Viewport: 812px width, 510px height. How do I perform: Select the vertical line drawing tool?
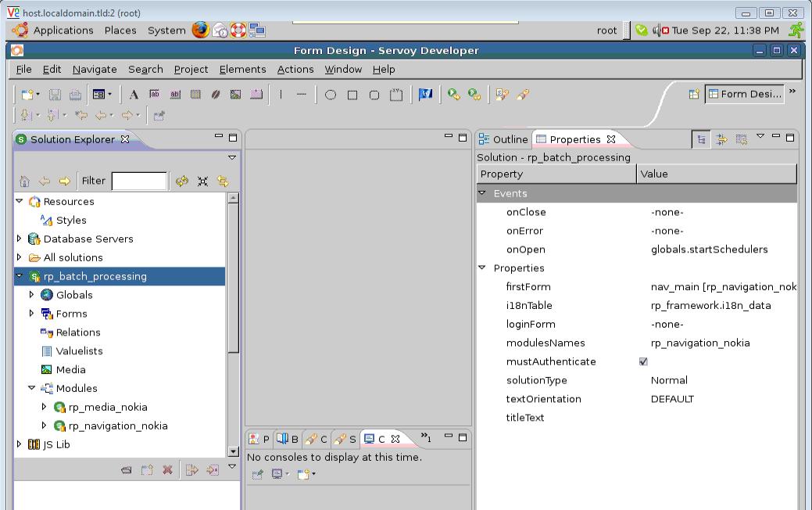pyautogui.click(x=281, y=95)
